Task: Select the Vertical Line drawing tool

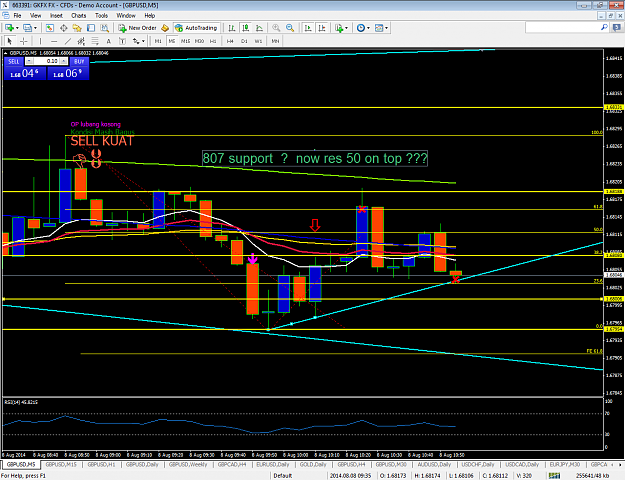Action: click(x=40, y=41)
